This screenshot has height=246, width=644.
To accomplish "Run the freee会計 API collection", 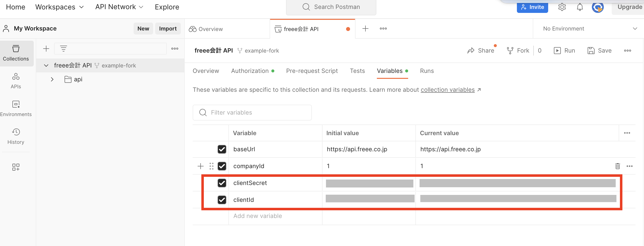I will (x=564, y=50).
